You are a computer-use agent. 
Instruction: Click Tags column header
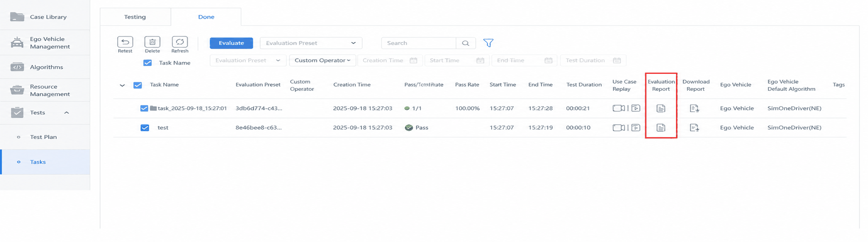839,84
